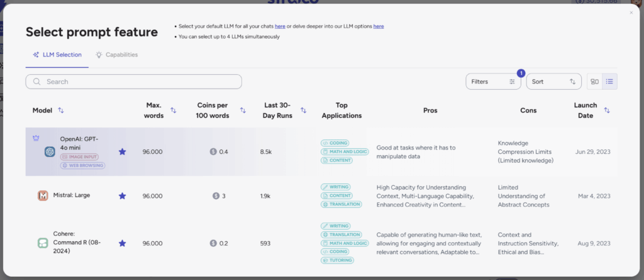Click the Pros column header

[x=430, y=110]
